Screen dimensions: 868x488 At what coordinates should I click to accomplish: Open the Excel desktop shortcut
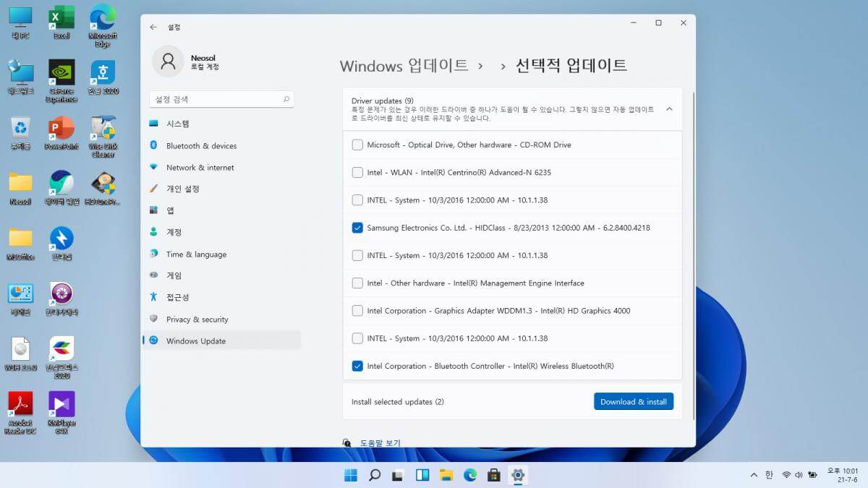click(x=61, y=22)
